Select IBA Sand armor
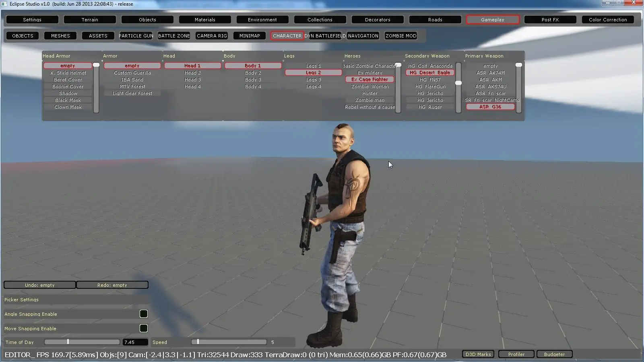644x362 pixels. tap(132, 80)
